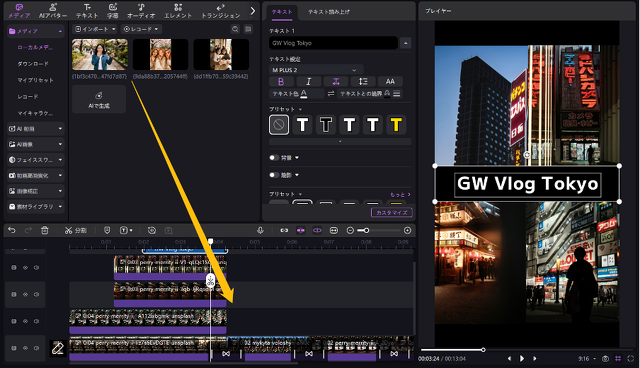Screen dimensions: 640x368
Task: Click the player progress bar handle
Action: (483, 350)
